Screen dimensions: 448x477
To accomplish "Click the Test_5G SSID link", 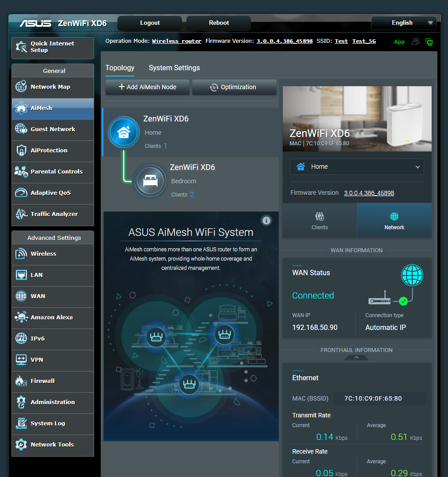I will click(x=364, y=41).
